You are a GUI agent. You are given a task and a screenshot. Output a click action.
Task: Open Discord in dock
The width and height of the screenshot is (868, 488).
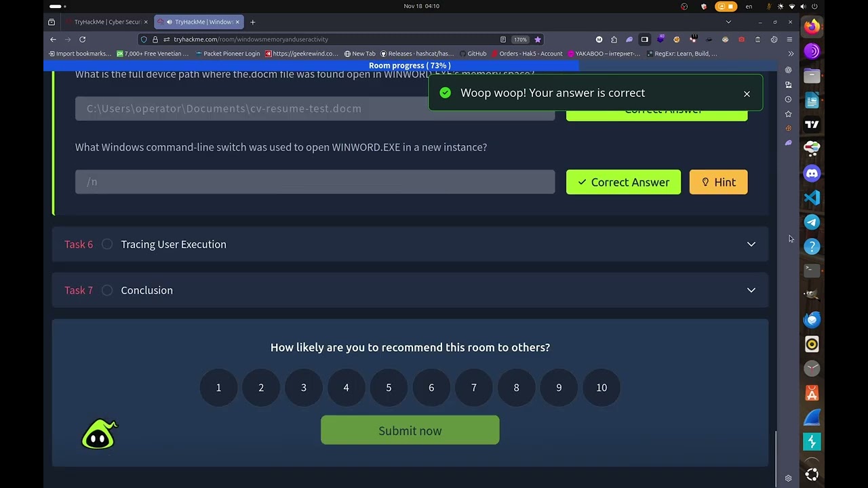pos(812,174)
